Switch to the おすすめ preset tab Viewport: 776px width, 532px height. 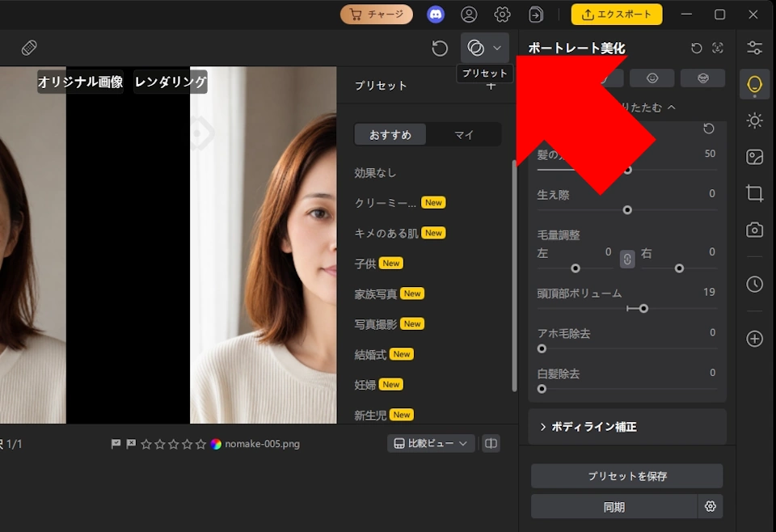point(390,134)
